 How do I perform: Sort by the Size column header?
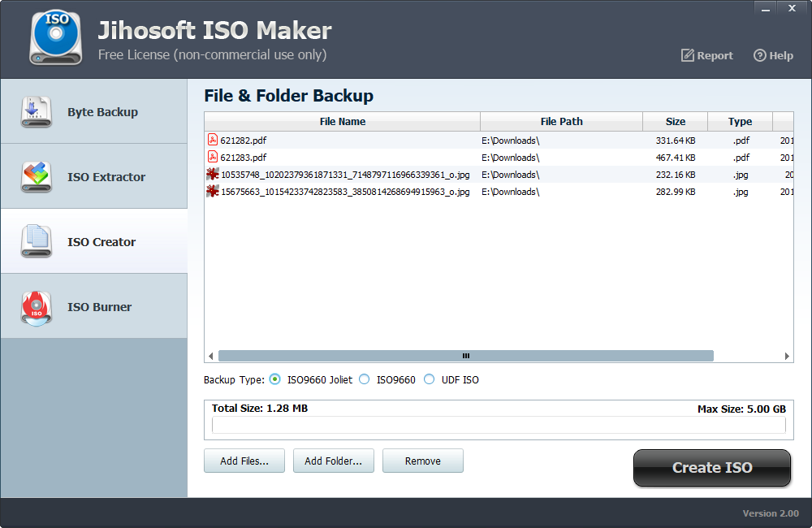(676, 121)
